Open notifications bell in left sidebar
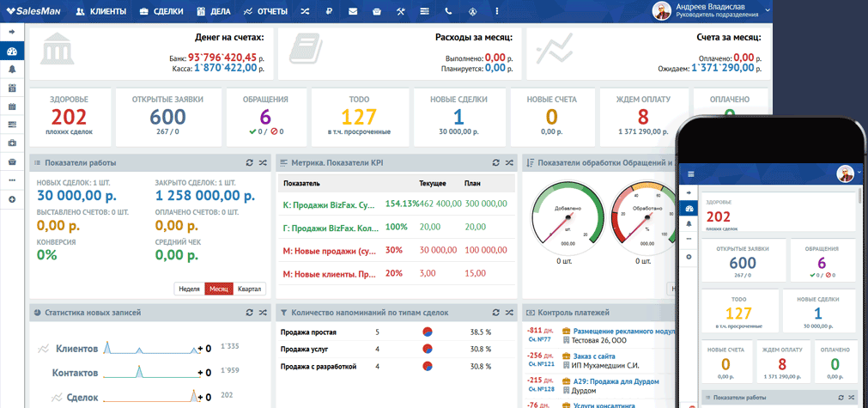 click(12, 69)
